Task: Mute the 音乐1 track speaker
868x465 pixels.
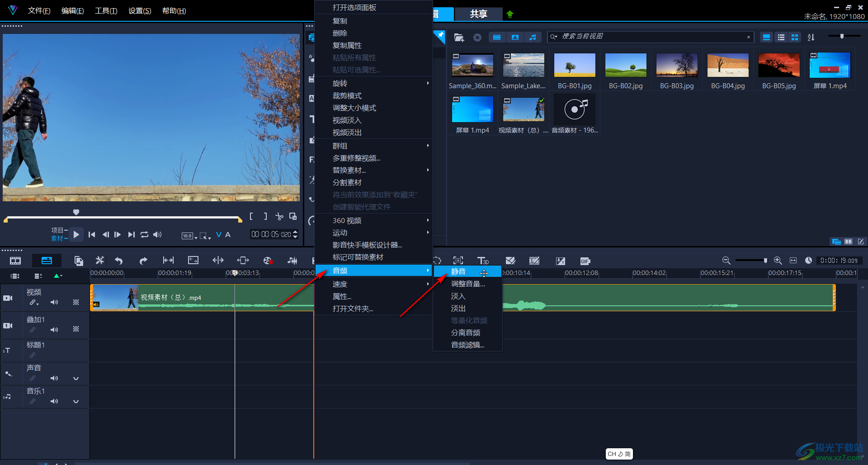Action: point(54,401)
